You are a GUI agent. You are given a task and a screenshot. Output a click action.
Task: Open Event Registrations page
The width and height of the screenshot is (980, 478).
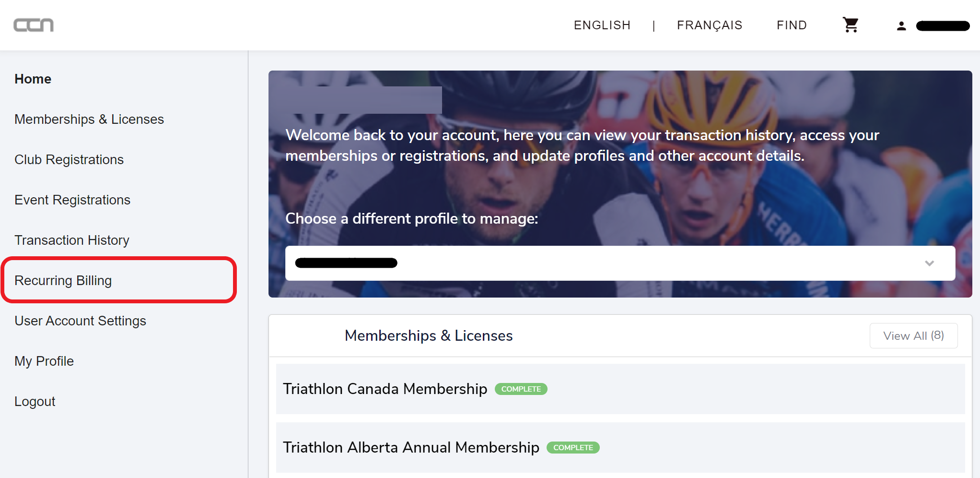pyautogui.click(x=72, y=200)
